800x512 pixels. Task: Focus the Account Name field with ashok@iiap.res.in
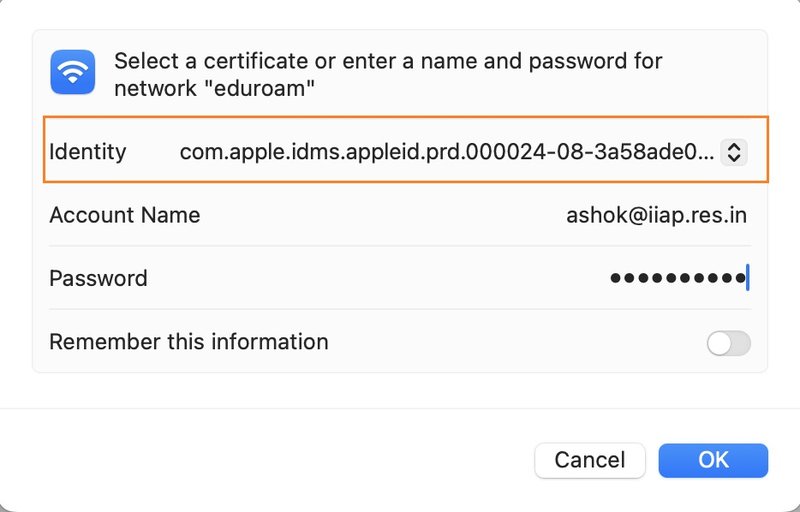656,215
